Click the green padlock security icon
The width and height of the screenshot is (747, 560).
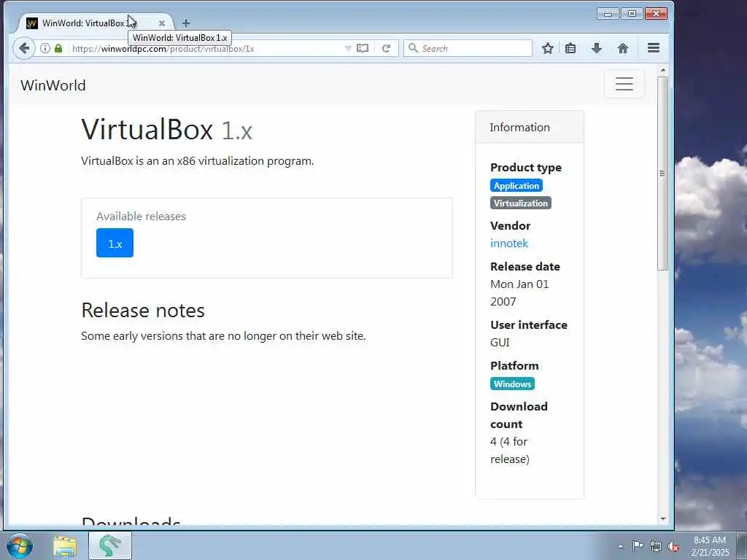58,48
